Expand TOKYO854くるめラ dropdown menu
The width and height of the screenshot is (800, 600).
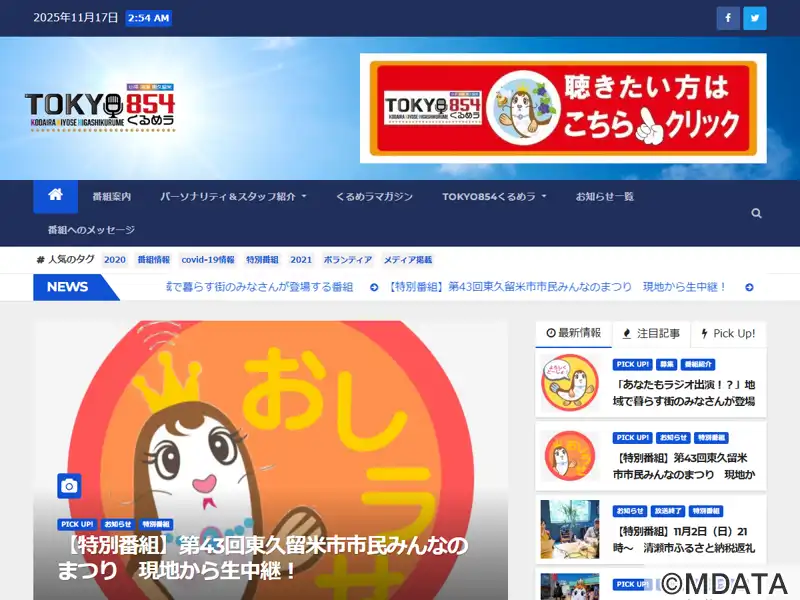click(494, 196)
